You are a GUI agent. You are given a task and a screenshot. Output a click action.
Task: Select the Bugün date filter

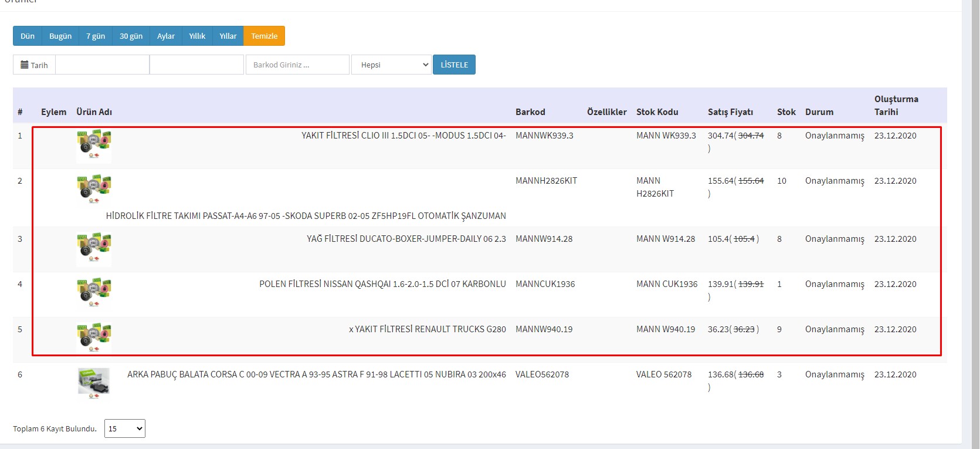coord(60,36)
